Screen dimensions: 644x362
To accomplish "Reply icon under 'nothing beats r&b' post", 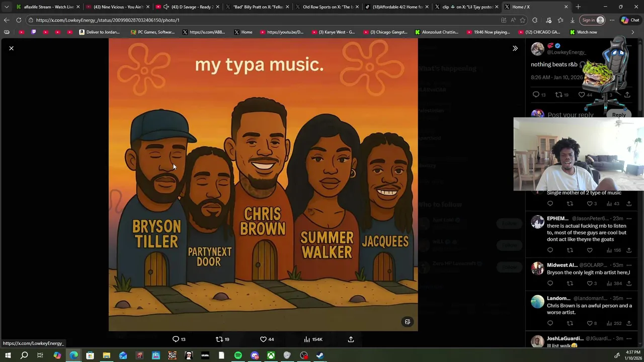I will 536,95.
